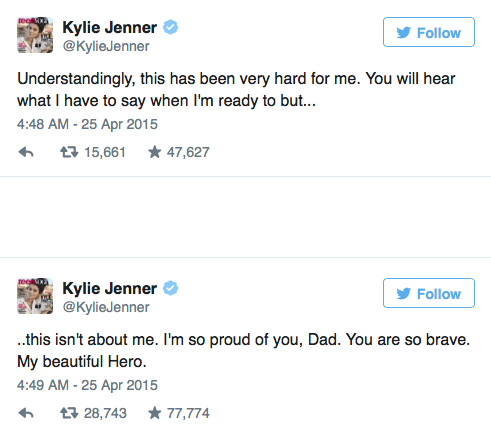
Task: Open the profile picture on first tweet
Action: tap(35, 35)
